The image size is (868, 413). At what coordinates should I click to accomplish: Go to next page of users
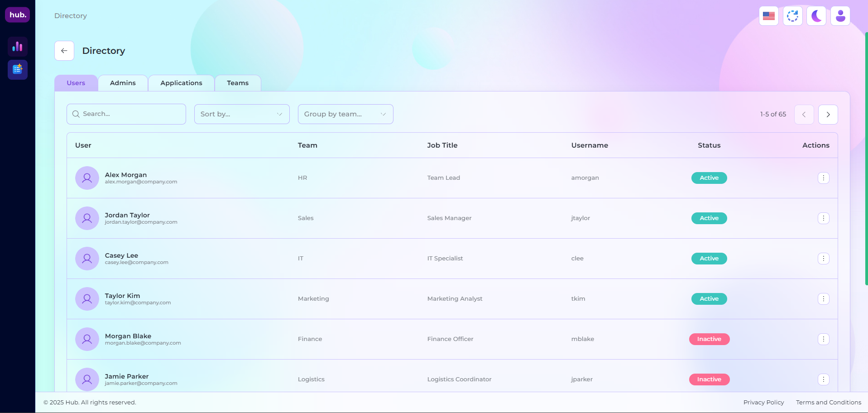pyautogui.click(x=828, y=115)
